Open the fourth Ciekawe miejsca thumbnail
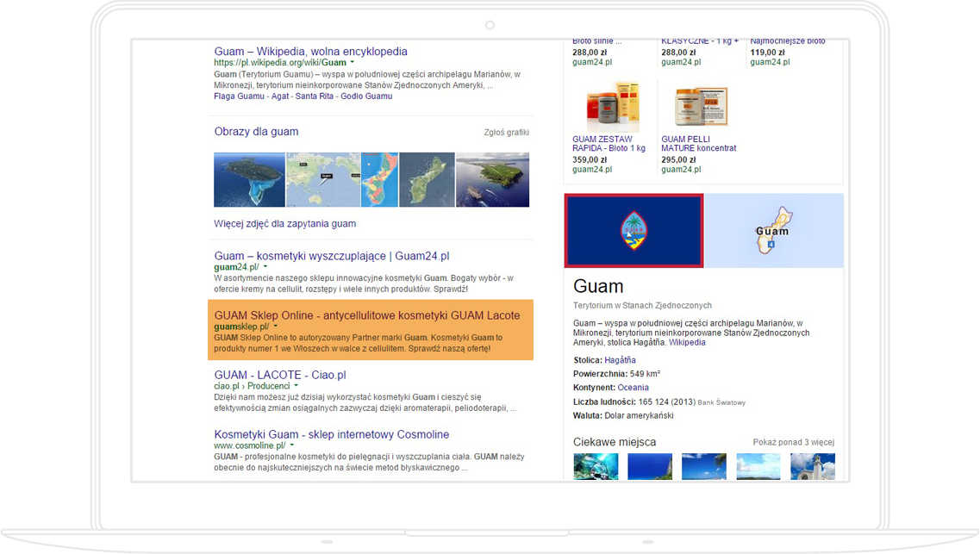The image size is (980, 554). tap(758, 467)
